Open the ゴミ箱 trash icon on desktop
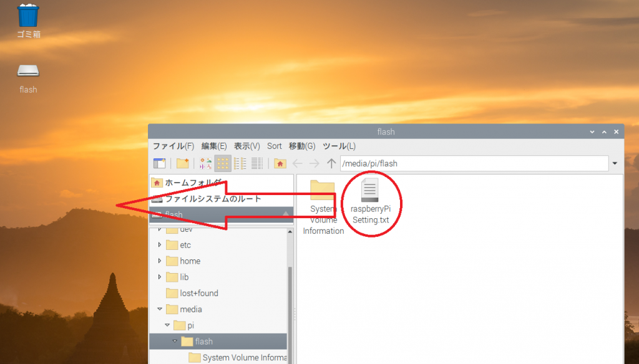This screenshot has height=364, width=639. coord(28,16)
